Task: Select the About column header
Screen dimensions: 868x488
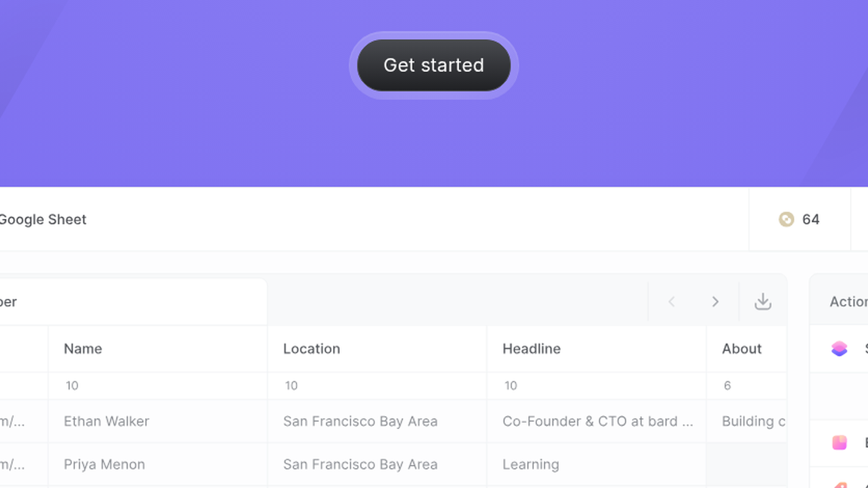Action: [x=747, y=348]
